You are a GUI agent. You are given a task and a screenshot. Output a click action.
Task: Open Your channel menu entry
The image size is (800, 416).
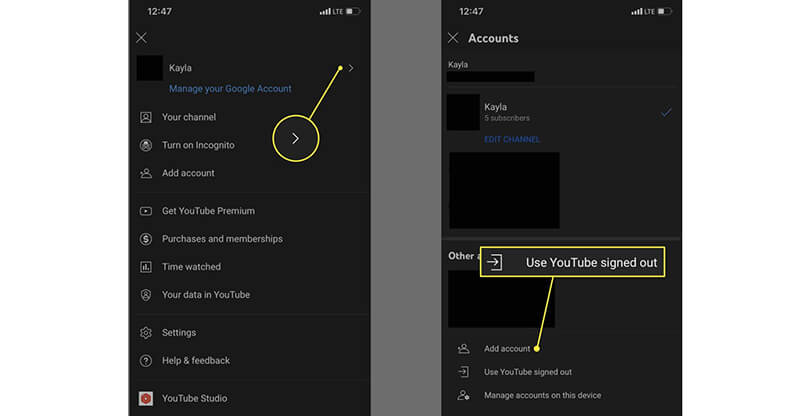[x=189, y=117]
